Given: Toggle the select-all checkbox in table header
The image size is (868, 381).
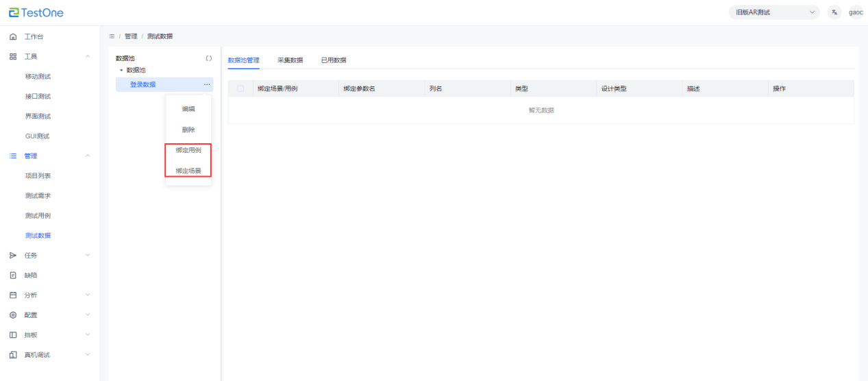Looking at the screenshot, I should pyautogui.click(x=240, y=89).
